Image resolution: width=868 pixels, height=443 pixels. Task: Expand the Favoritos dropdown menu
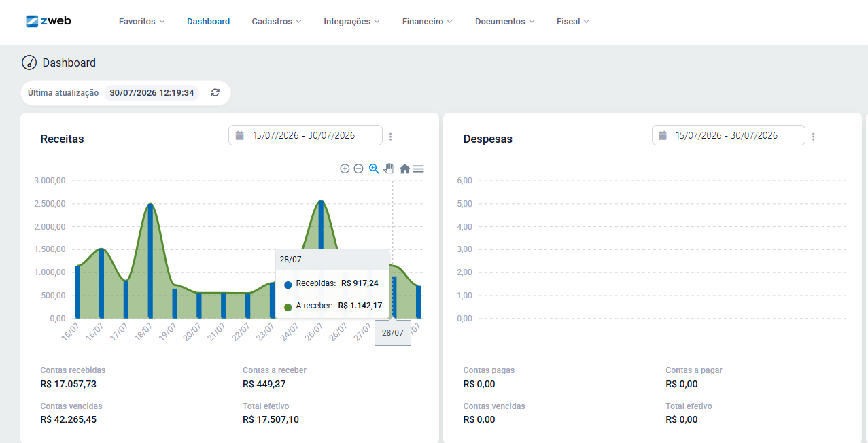click(142, 22)
